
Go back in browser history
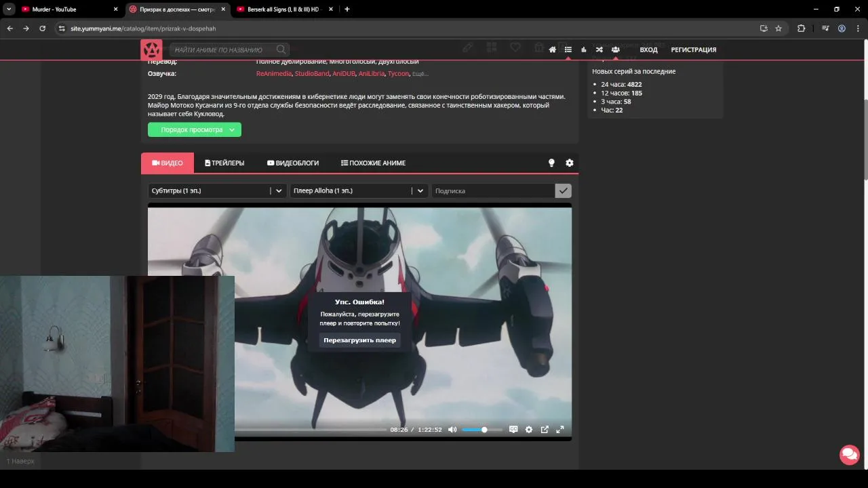9,28
